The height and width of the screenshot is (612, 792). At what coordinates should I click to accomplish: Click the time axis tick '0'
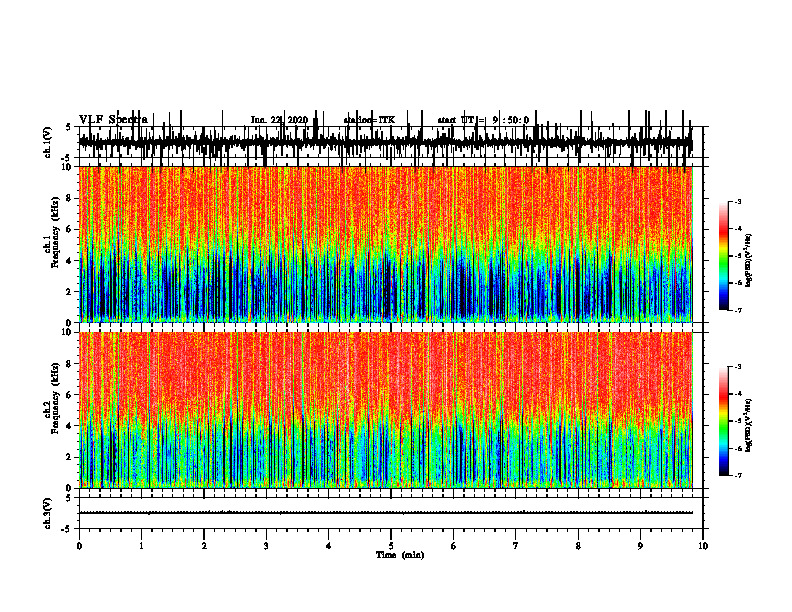tap(79, 546)
